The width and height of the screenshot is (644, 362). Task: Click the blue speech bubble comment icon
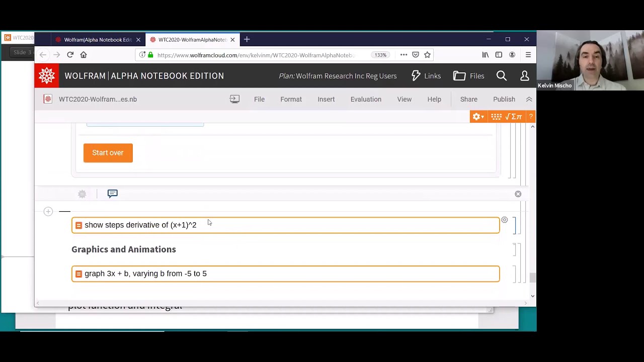[112, 193]
